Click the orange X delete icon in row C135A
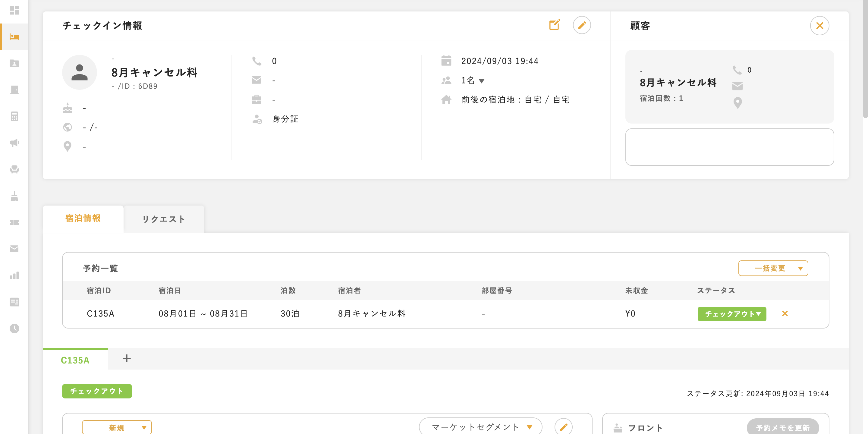The height and width of the screenshot is (434, 868). click(785, 314)
